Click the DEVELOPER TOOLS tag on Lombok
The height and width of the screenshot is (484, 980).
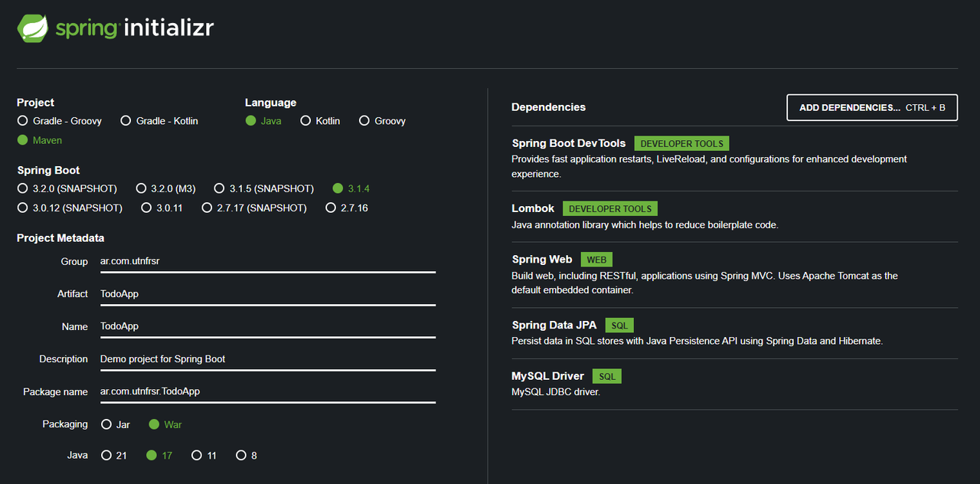point(610,208)
